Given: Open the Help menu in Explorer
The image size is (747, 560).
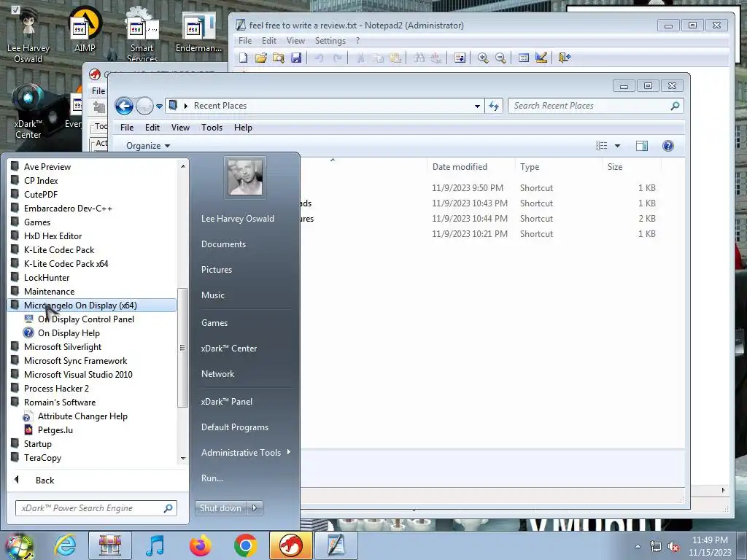Looking at the screenshot, I should 243,128.
